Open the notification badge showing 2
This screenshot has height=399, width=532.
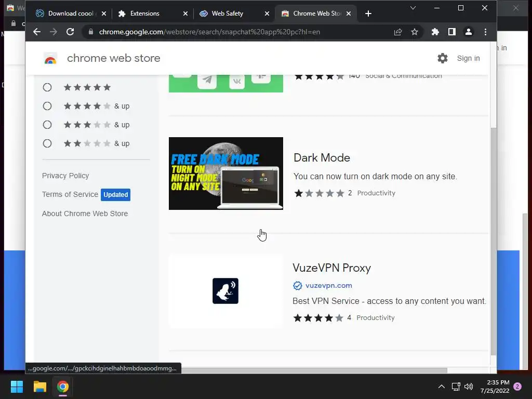coord(517,387)
